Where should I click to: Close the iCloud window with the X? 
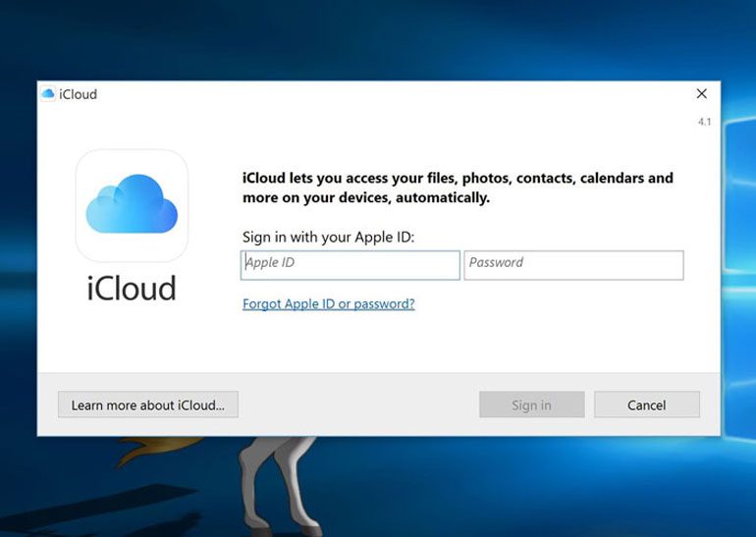click(702, 93)
